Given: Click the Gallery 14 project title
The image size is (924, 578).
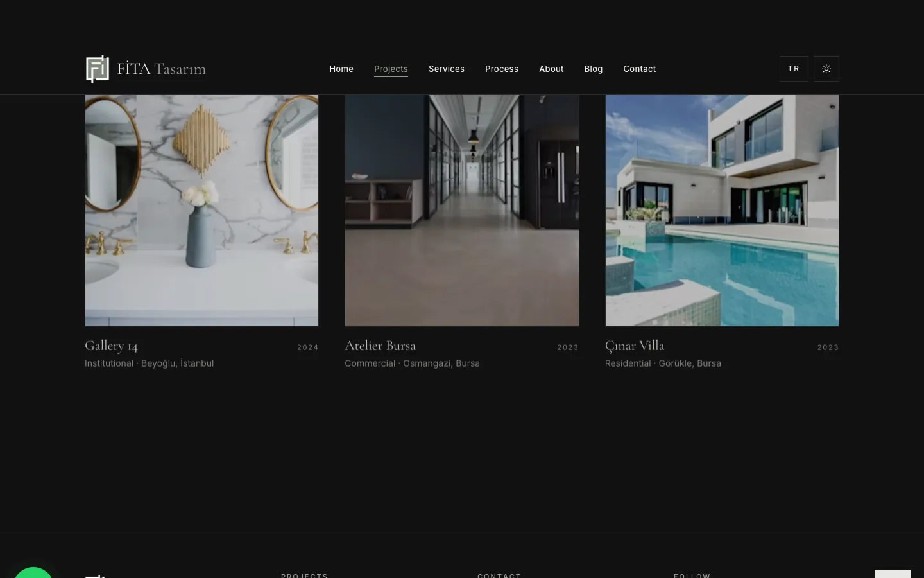Looking at the screenshot, I should coord(112,346).
